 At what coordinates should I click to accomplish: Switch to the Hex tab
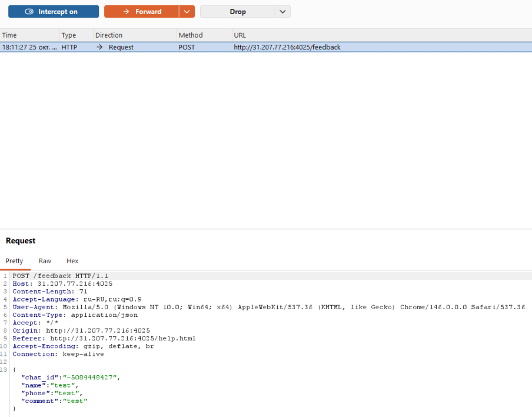[72, 261]
